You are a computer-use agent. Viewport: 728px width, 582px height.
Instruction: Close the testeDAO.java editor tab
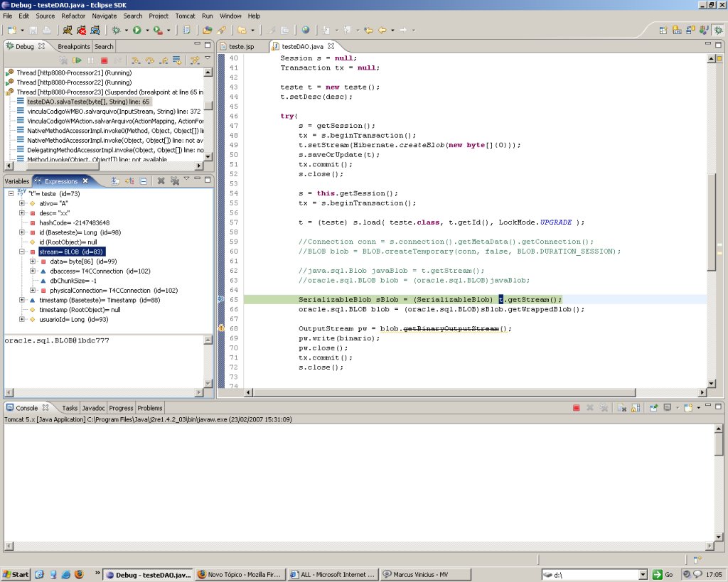(x=331, y=46)
